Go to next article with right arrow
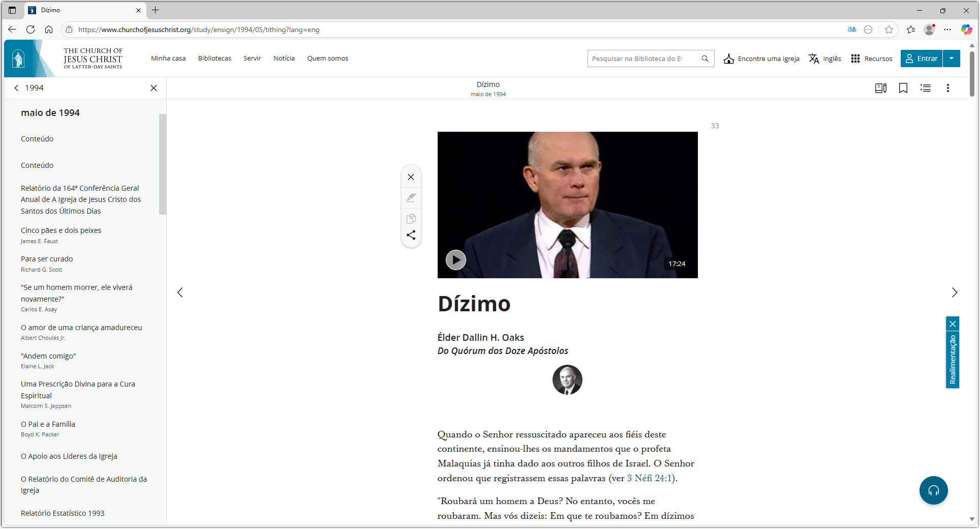Image resolution: width=980 pixels, height=529 pixels. tap(954, 292)
